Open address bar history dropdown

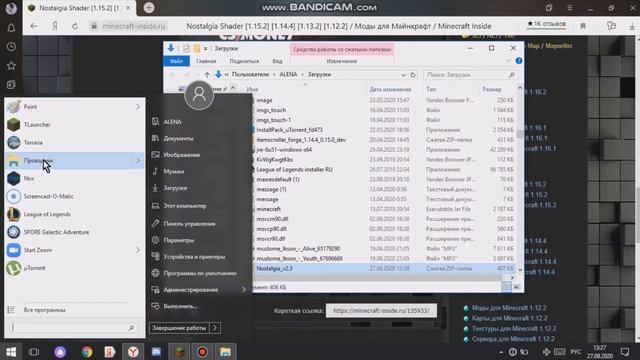403,75
